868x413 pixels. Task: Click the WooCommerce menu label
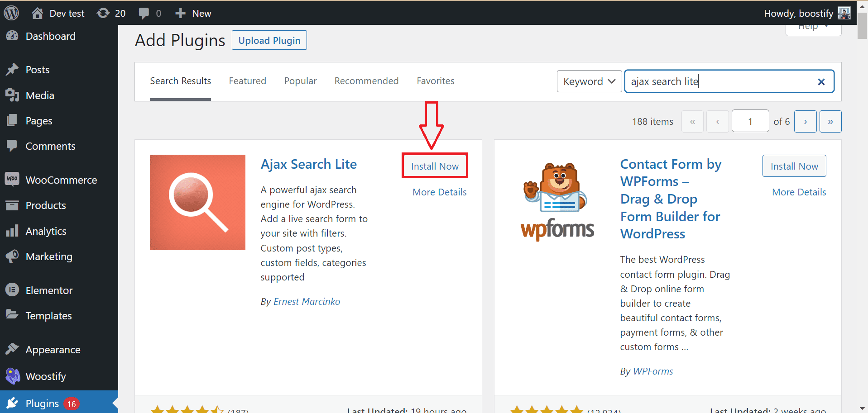[61, 180]
